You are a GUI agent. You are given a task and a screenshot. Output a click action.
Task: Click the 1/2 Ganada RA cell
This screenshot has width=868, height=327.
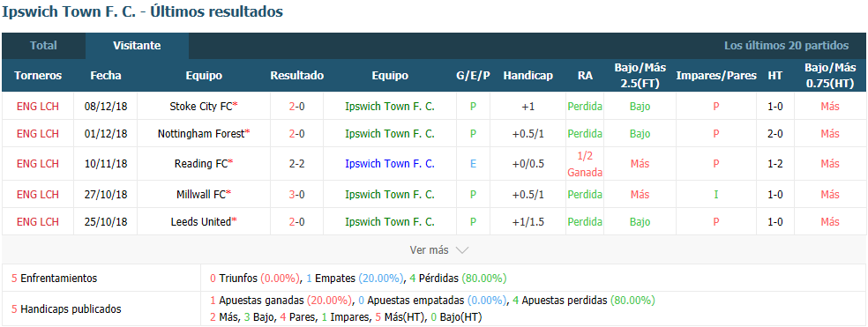pos(585,164)
